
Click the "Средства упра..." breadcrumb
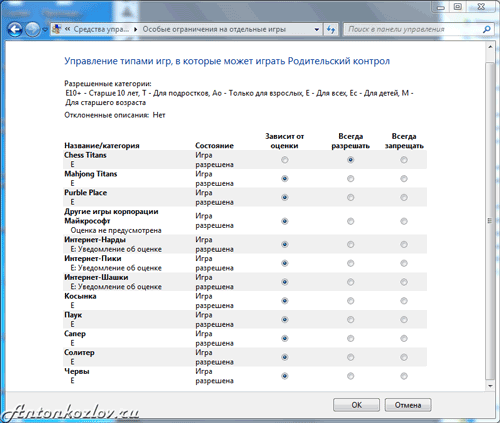[101, 29]
